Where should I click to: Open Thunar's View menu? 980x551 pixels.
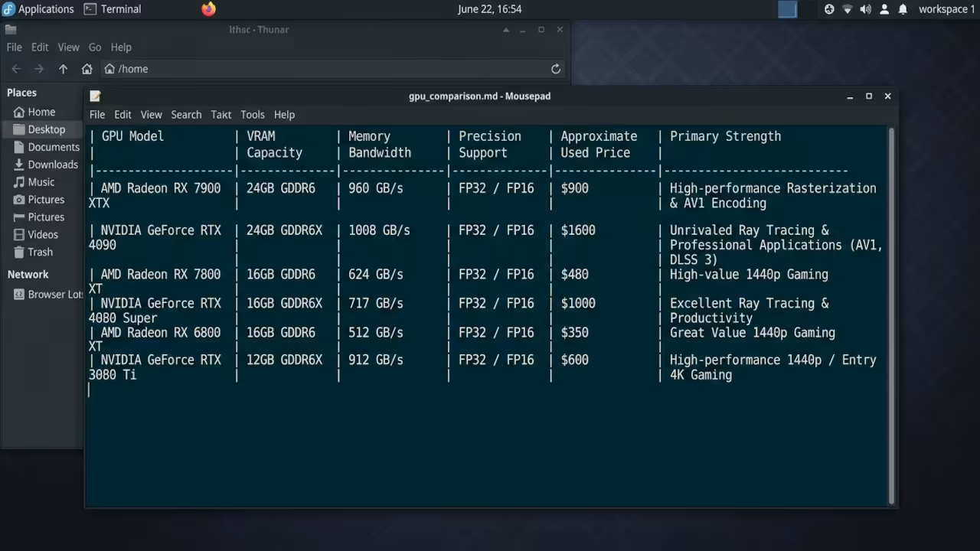68,47
